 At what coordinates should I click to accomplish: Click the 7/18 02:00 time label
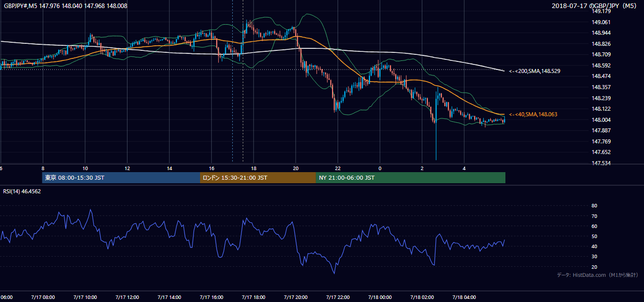(x=422, y=297)
